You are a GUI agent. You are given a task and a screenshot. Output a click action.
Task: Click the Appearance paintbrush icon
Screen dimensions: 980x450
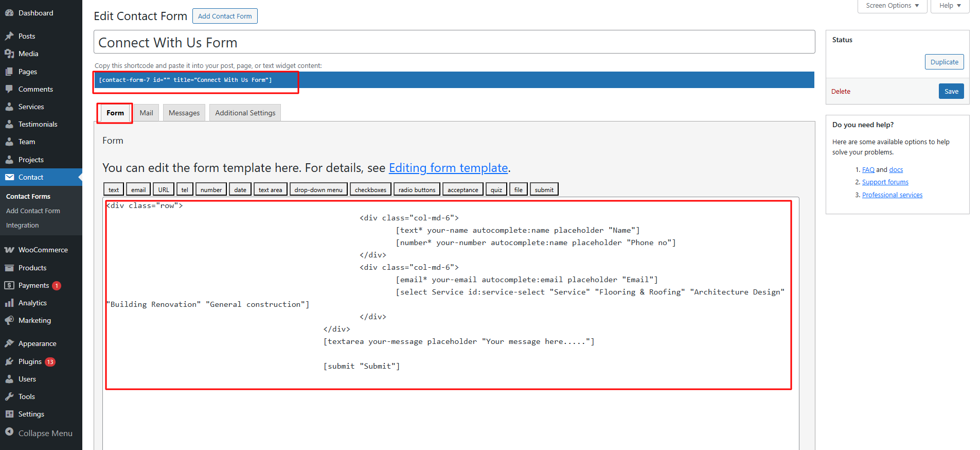point(9,343)
